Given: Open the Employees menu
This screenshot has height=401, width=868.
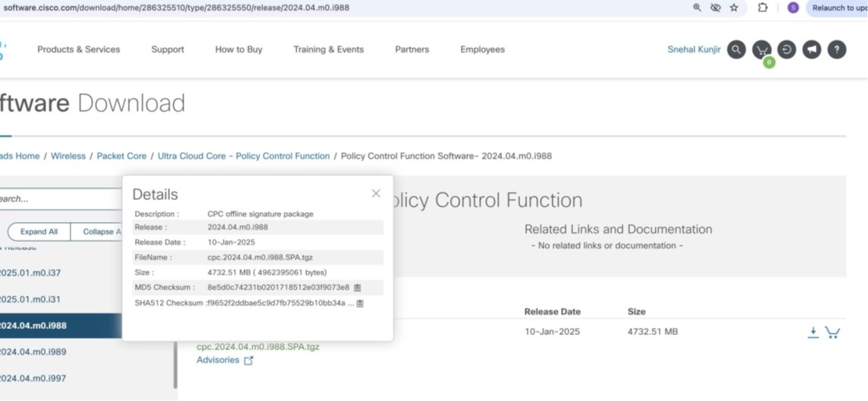Looking at the screenshot, I should [483, 49].
